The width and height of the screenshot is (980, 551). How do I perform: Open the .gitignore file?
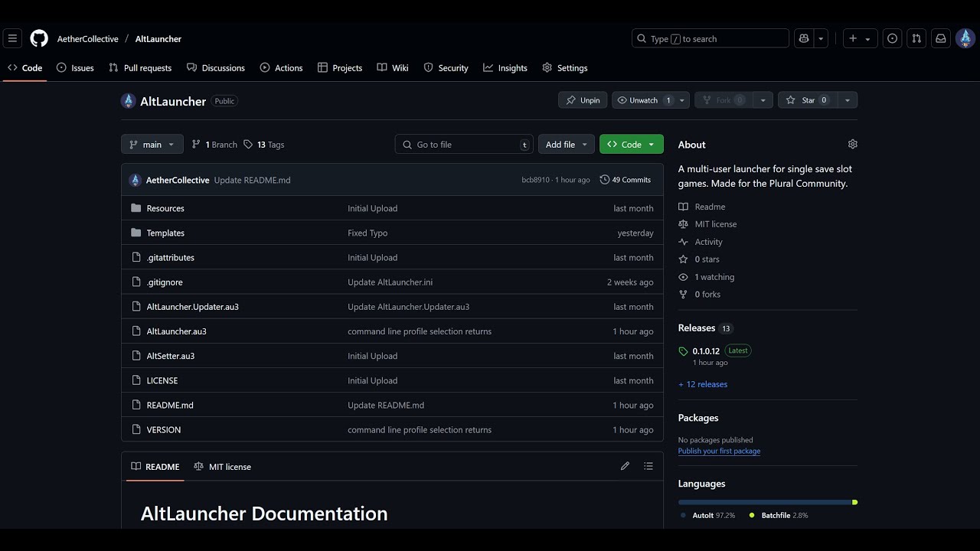(165, 282)
